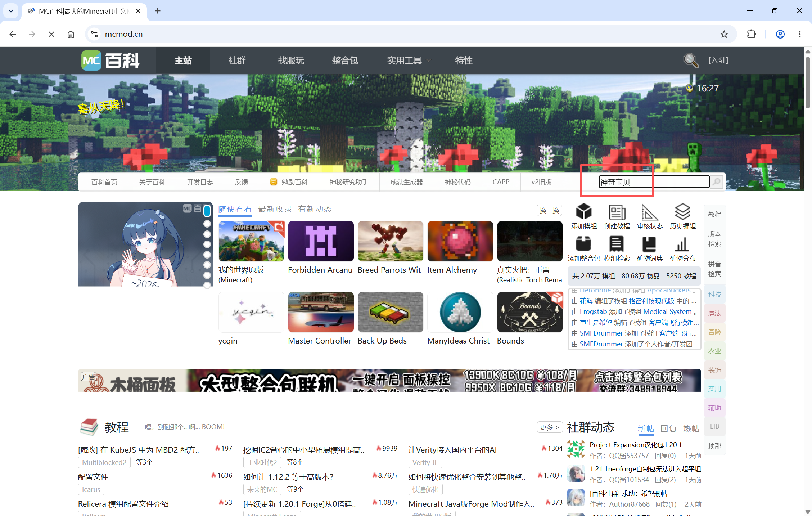
Task: Open the 成就生成器 link
Action: 407,182
